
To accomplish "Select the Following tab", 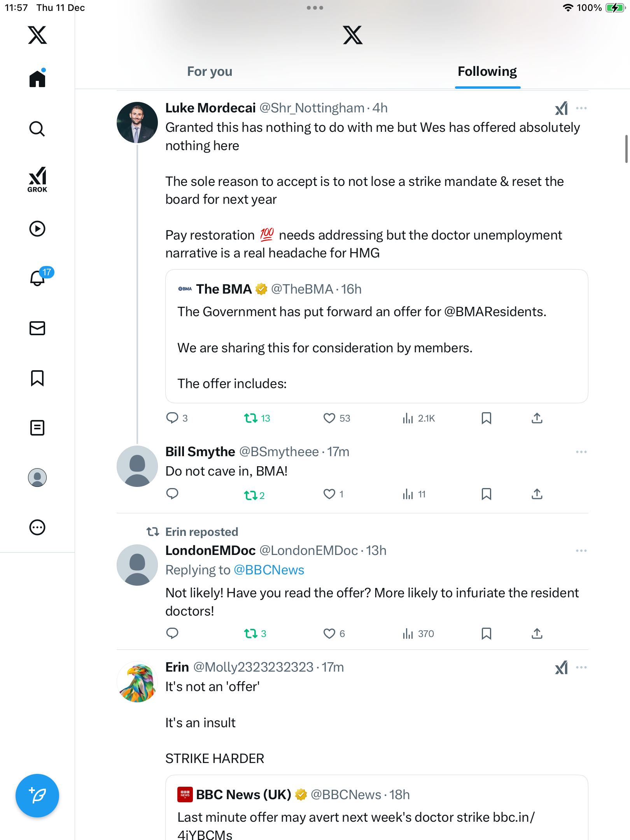I will coord(487,72).
